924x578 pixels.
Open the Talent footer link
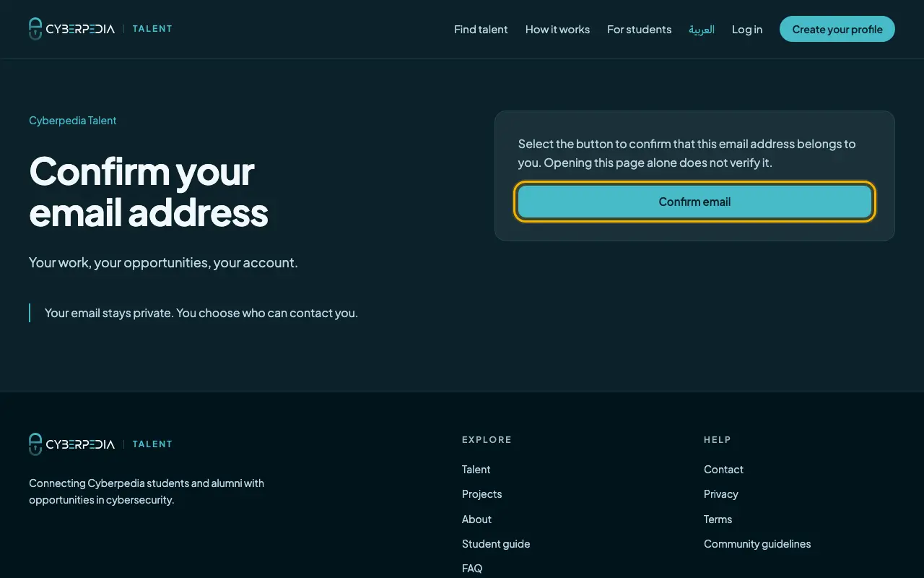(476, 470)
